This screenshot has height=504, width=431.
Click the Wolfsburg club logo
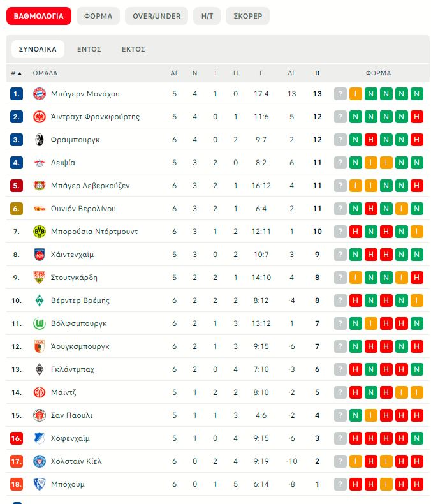pos(40,323)
